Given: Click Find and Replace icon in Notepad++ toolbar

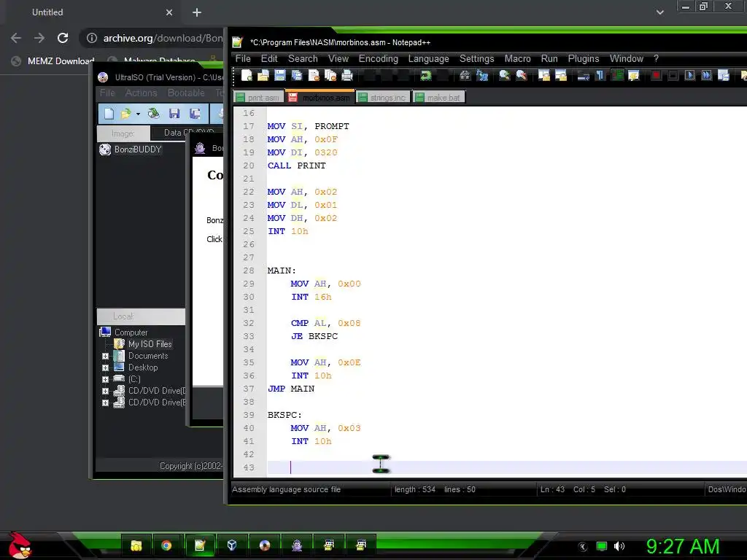Looking at the screenshot, I should 482,75.
